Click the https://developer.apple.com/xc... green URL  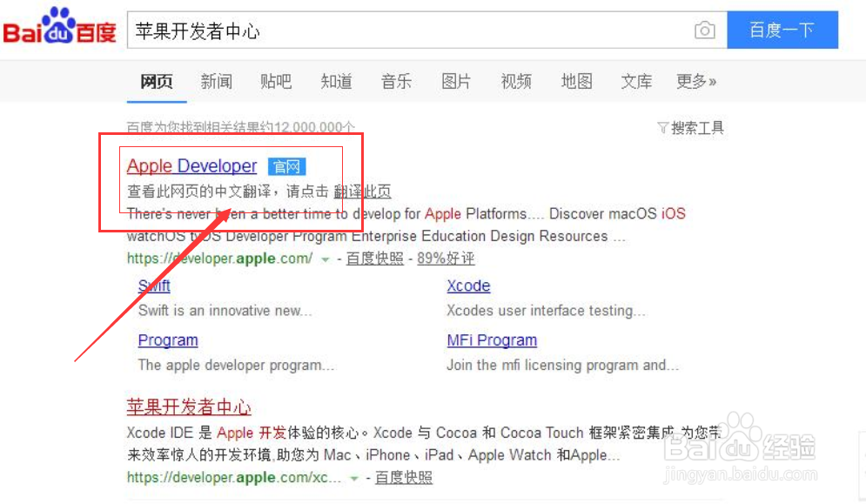pos(233,478)
